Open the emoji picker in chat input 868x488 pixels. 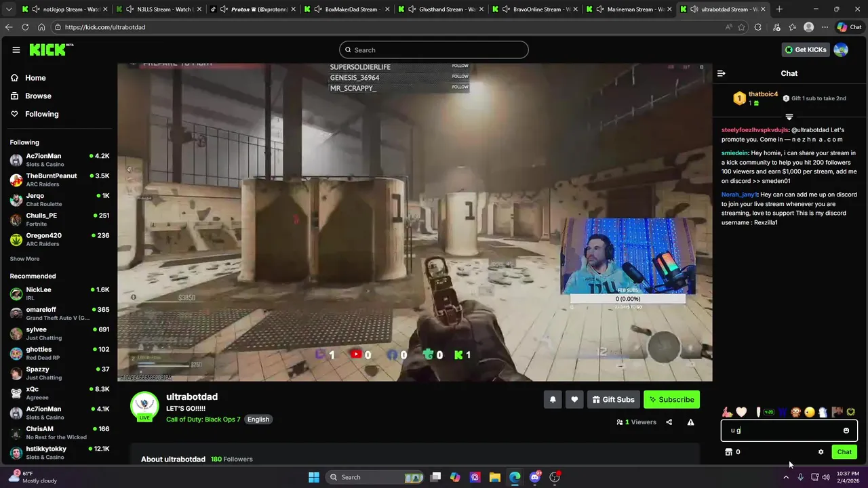click(846, 430)
